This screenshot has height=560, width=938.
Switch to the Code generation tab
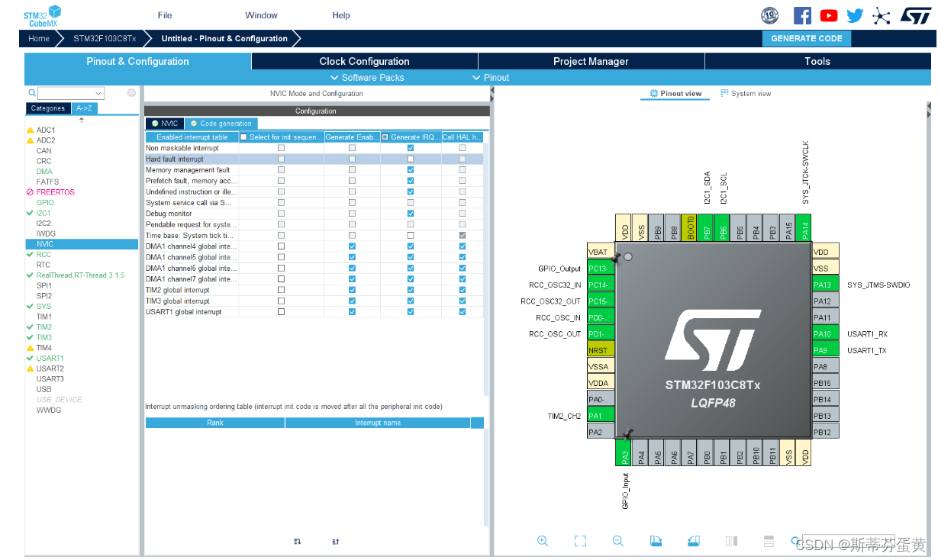coord(221,124)
